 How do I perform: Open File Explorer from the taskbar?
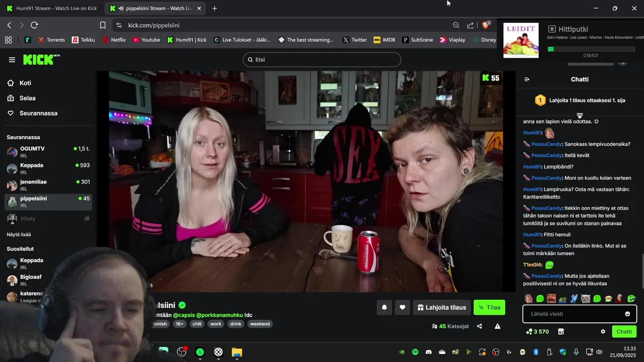(237, 352)
